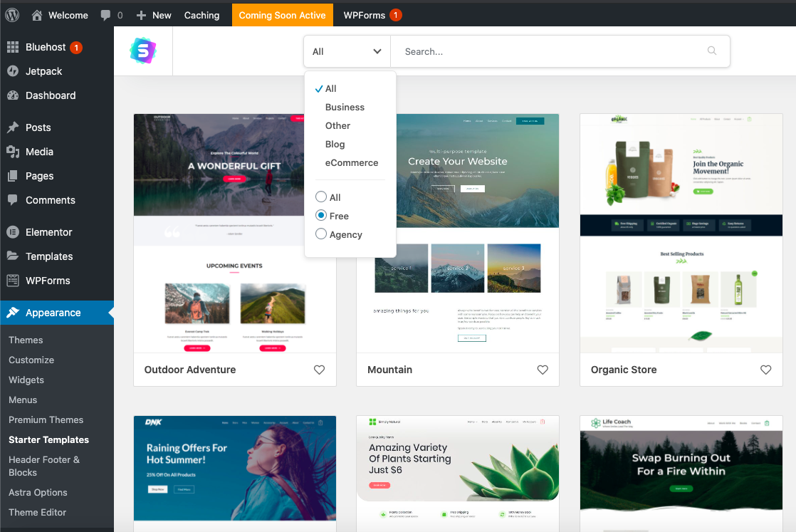Image resolution: width=796 pixels, height=532 pixels.
Task: Open Header Footer & Blocks link
Action: click(44, 466)
